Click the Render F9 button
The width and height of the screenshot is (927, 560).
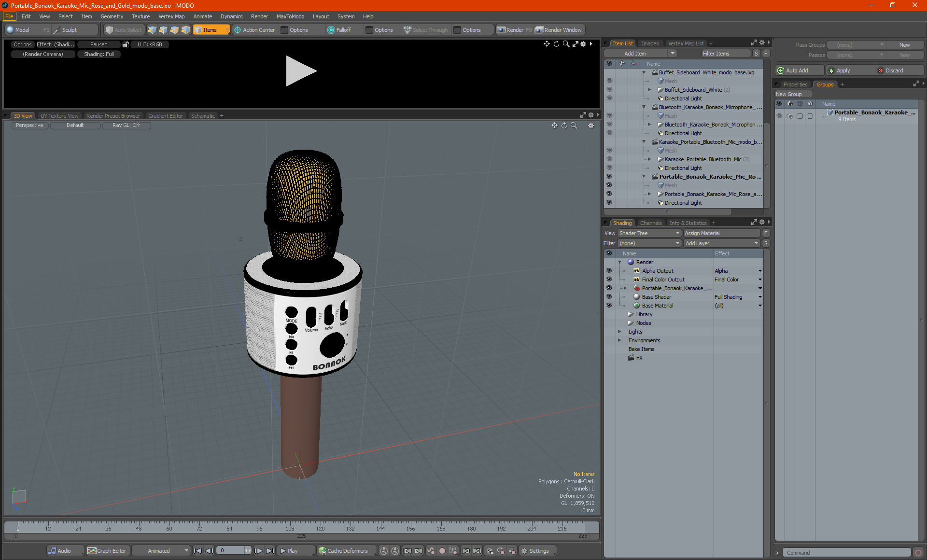coord(514,30)
